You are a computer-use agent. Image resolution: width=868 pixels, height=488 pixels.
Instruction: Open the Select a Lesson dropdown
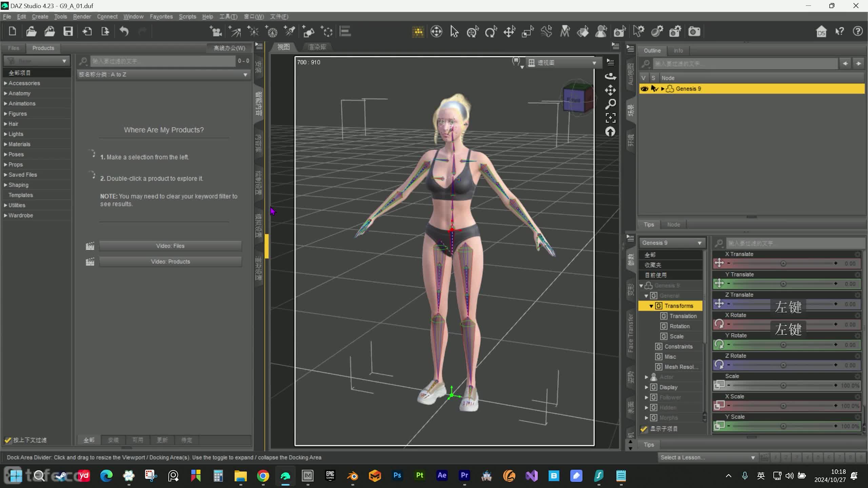click(708, 457)
